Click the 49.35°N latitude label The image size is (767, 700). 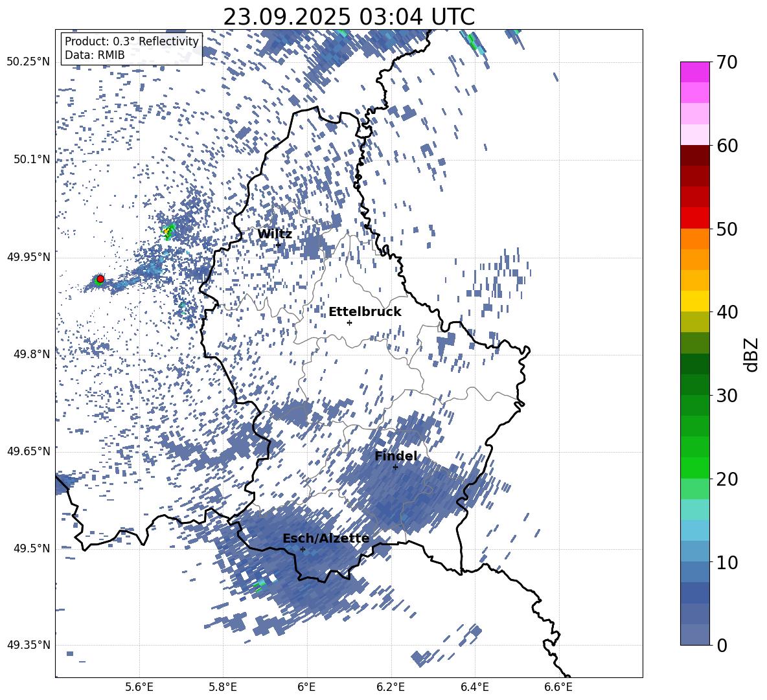tap(29, 645)
